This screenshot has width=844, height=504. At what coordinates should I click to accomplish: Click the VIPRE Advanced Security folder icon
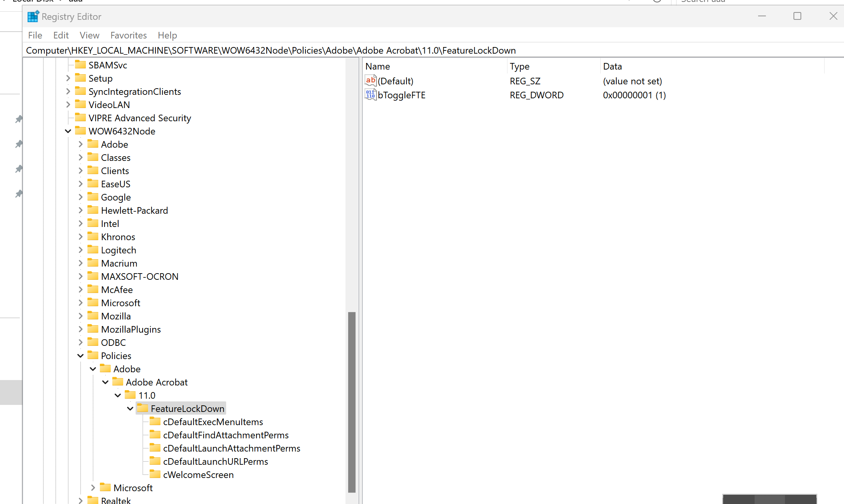coord(80,117)
